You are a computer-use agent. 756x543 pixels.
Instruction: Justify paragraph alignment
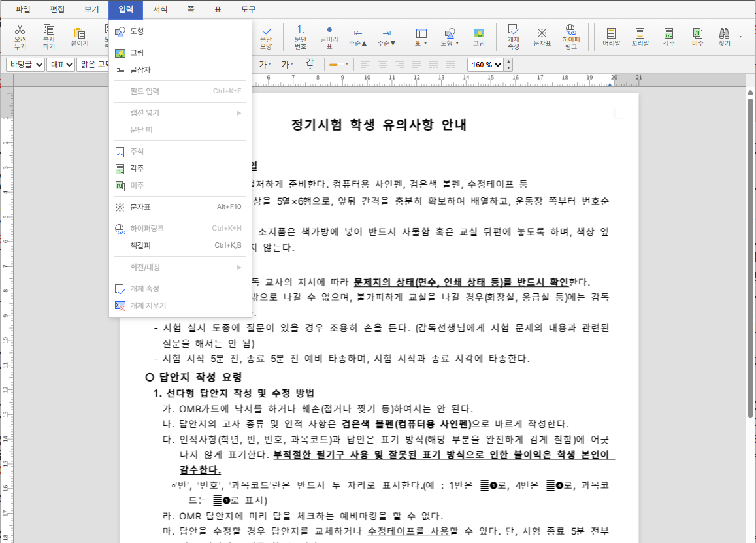[x=417, y=64]
